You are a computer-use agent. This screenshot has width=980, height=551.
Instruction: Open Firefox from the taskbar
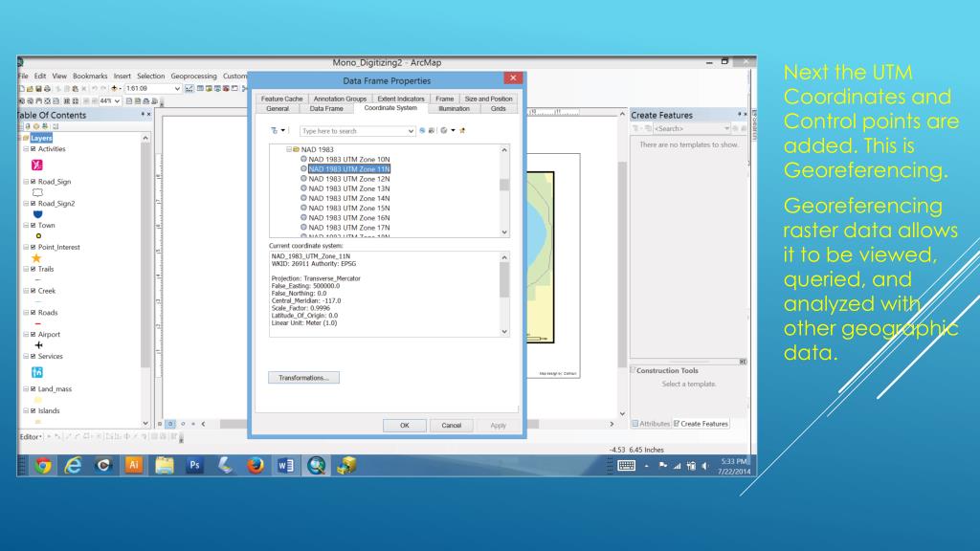tap(255, 466)
